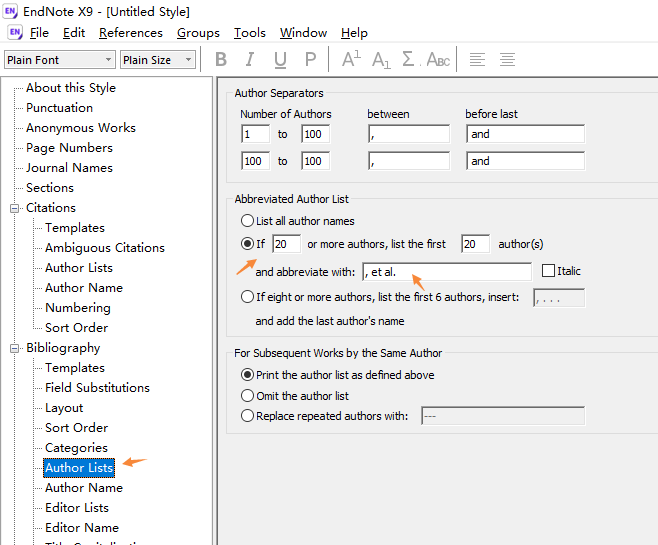
Task: Select 'If eight or more authors' option
Action: pyautogui.click(x=247, y=297)
